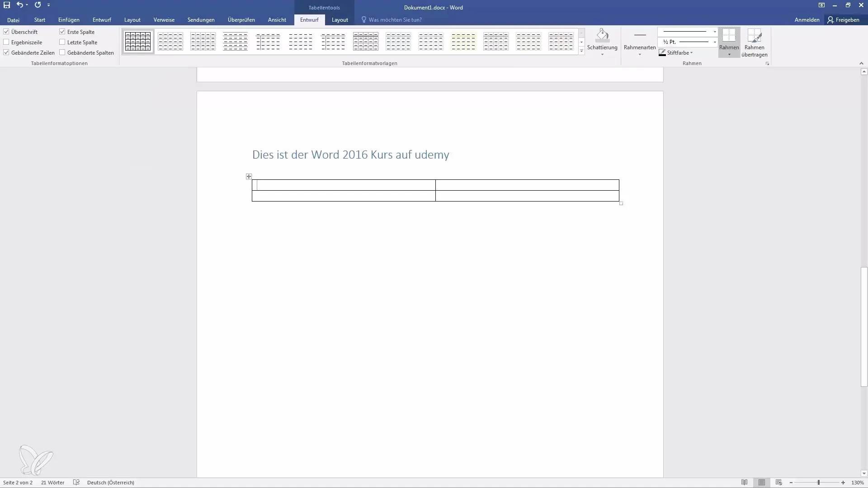This screenshot has height=488, width=868.
Task: Click the Rahmen (Borders) dropdown icon
Action: 729,54
